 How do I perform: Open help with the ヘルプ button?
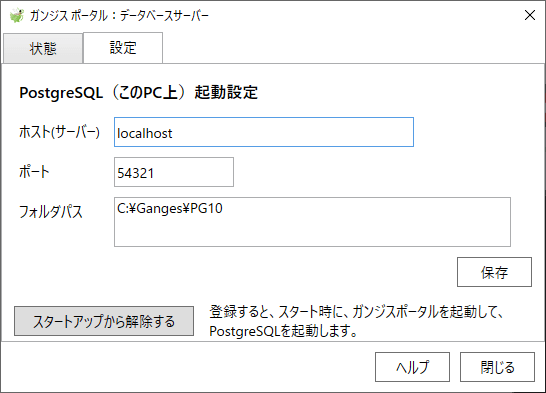(412, 367)
